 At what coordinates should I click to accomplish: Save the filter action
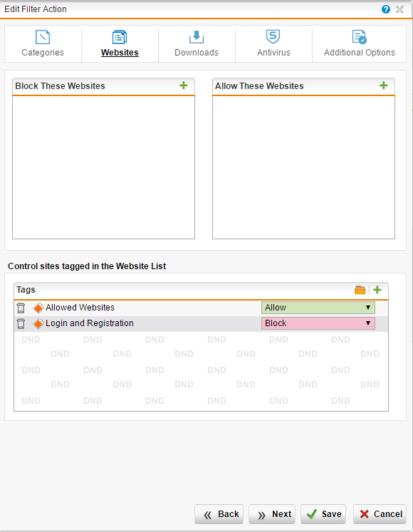pyautogui.click(x=323, y=514)
